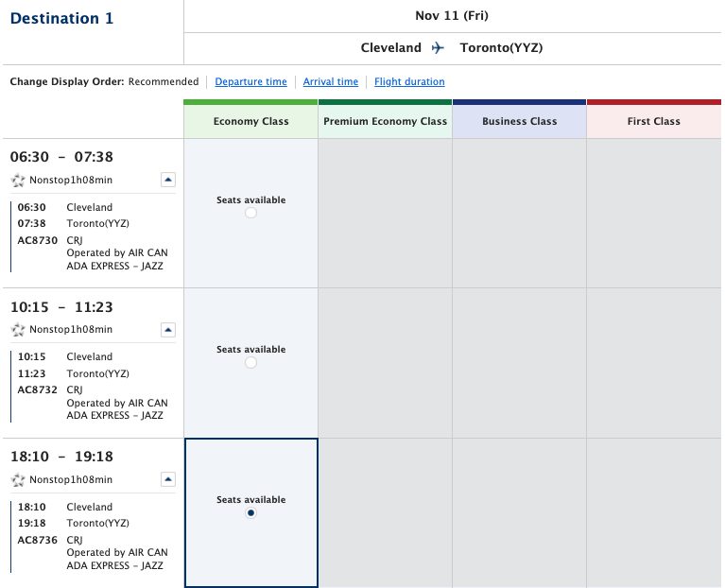Screen dimensions: 725x588
Task: Click the Economy Class column header
Action: click(250, 121)
